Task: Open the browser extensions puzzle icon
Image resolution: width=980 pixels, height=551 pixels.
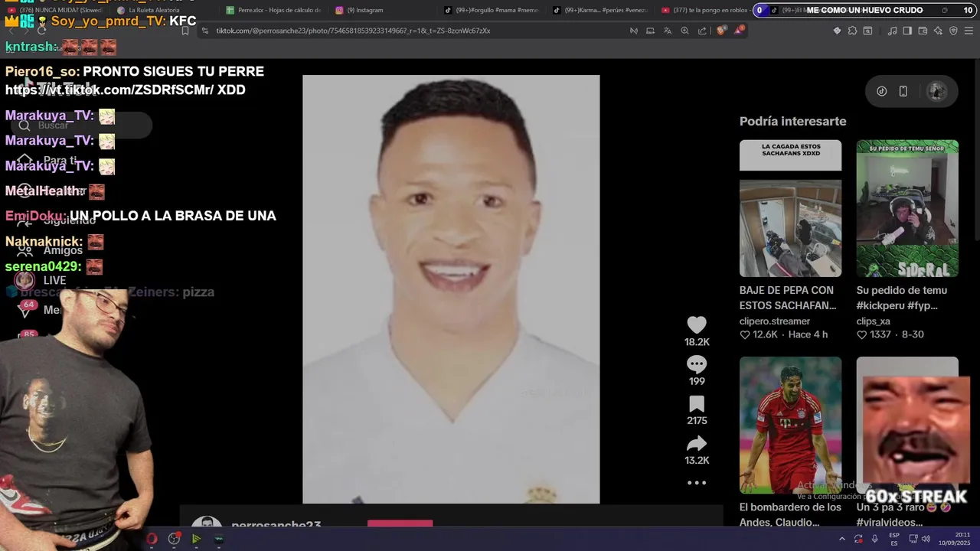Action: pos(852,31)
